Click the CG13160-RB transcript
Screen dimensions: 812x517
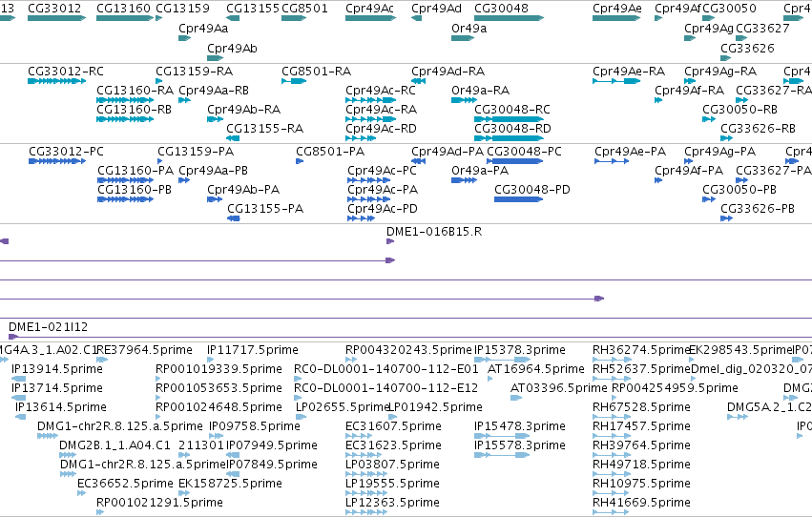125,119
